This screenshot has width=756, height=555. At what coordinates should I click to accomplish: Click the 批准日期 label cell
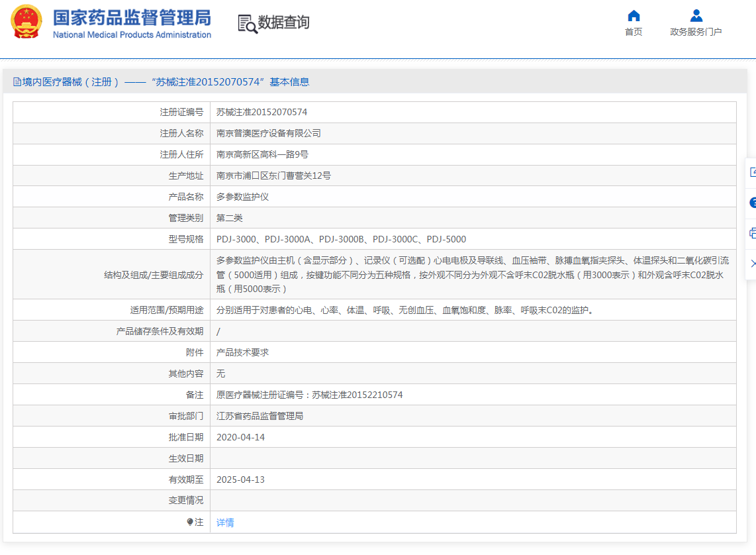click(112, 437)
